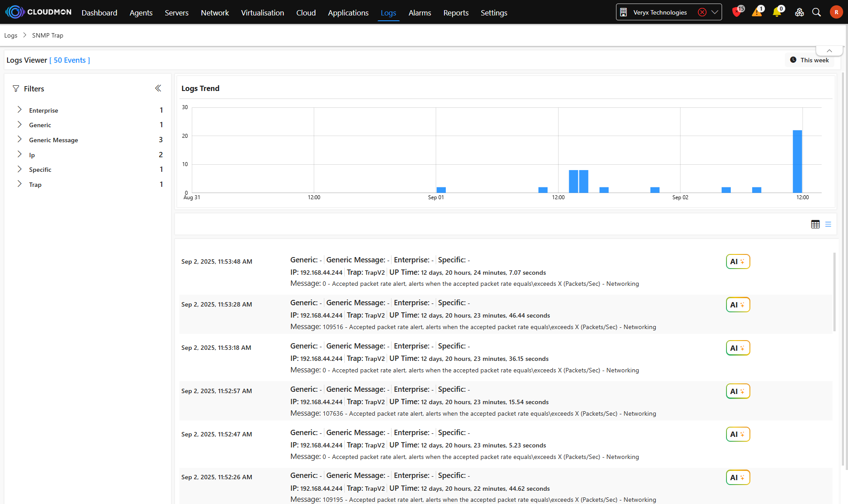The image size is (848, 504).
Task: Click the tallest bar in Logs Trend chart
Action: pyautogui.click(x=797, y=161)
